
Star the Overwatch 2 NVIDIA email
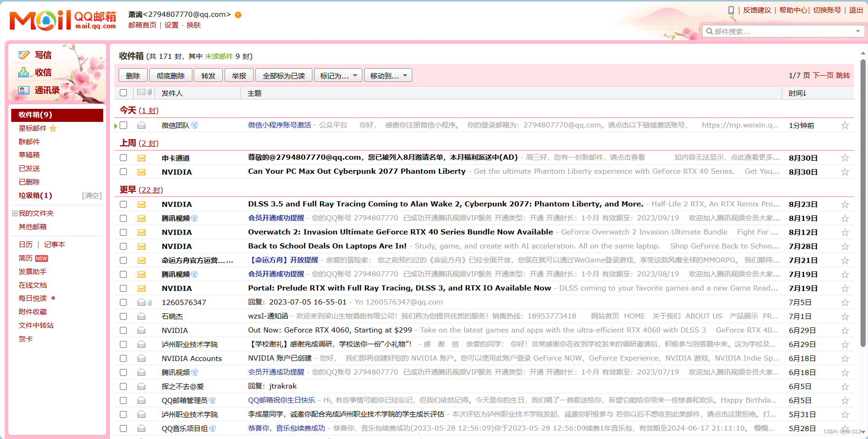tap(845, 233)
